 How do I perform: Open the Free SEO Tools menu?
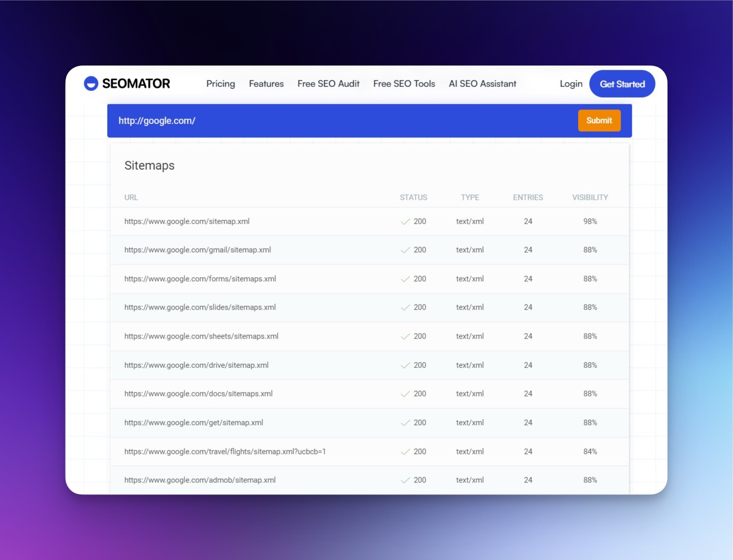404,83
